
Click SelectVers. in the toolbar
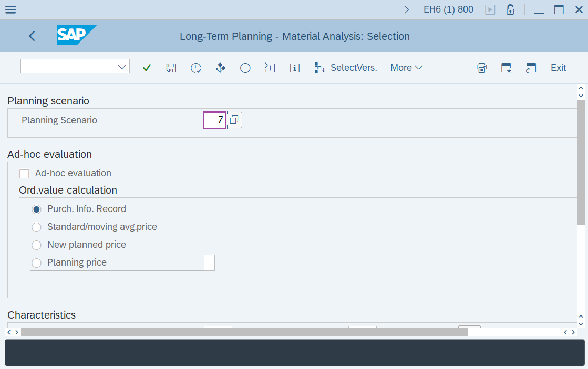pos(346,67)
